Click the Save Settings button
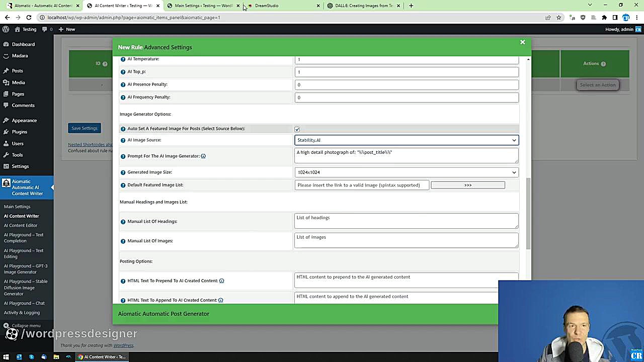The height and width of the screenshot is (362, 644). coord(84,128)
